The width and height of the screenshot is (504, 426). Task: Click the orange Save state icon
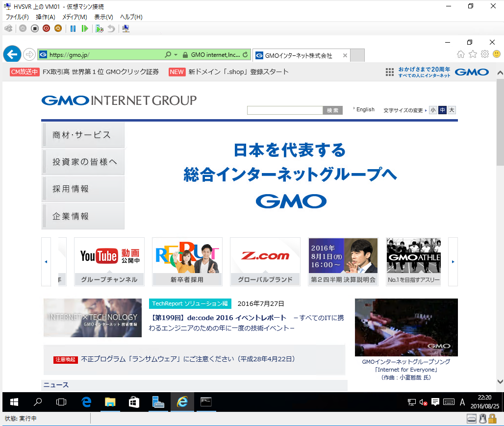(58, 28)
